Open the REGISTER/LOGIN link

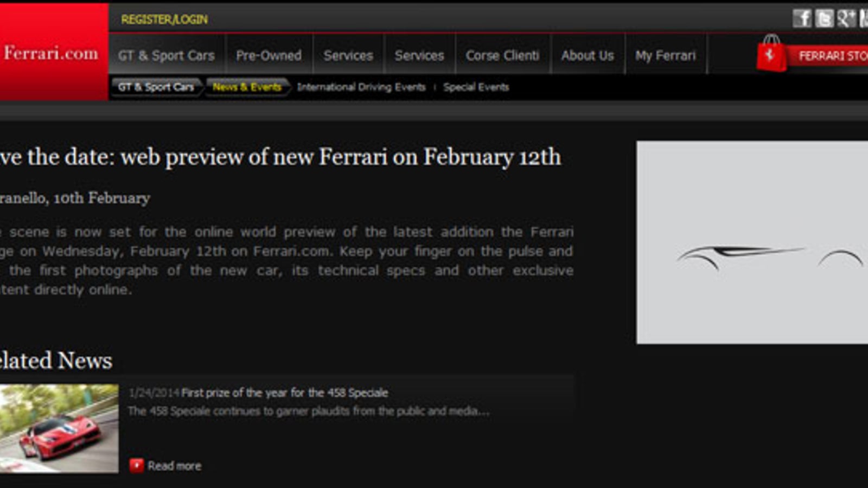click(164, 20)
